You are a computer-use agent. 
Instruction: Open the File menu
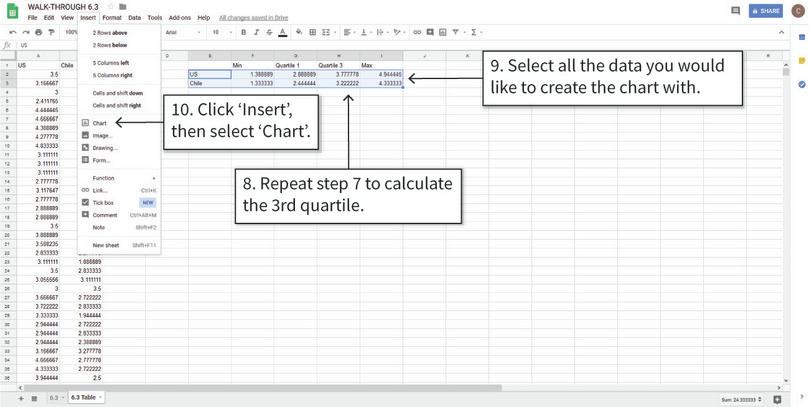pyautogui.click(x=33, y=18)
